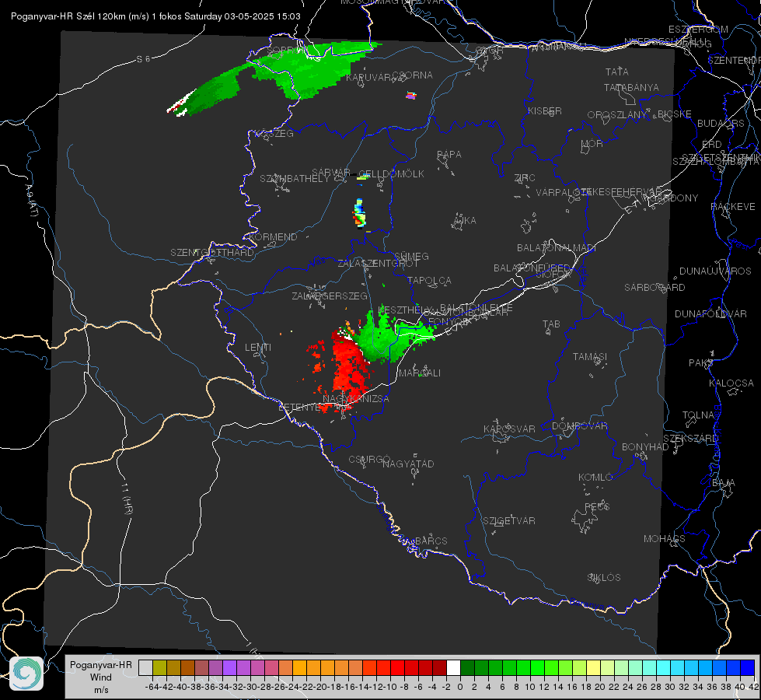Click the NAGYKANIZSA city label

coord(356,399)
